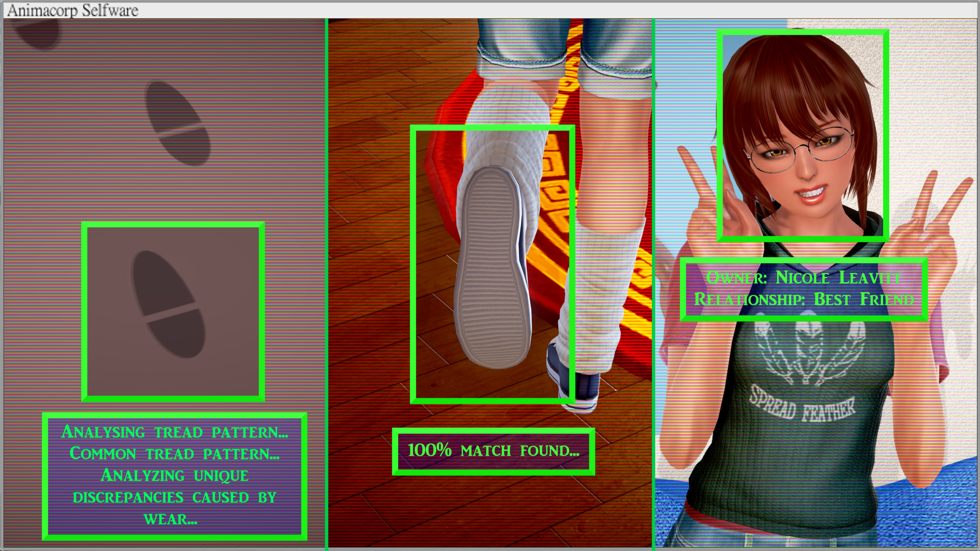
Task: Click the 'Owner: Nicole Leavitt' text
Action: [x=803, y=277]
